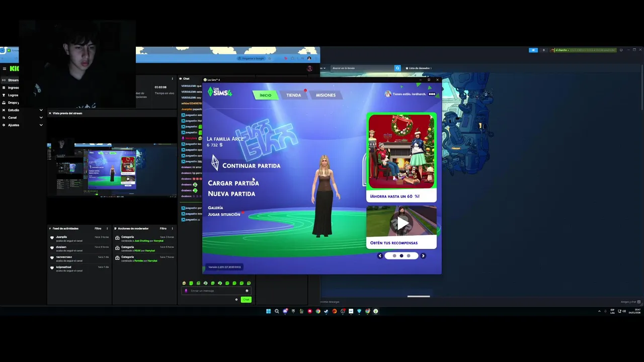Open Filtro in Feed de actividades
Image resolution: width=644 pixels, height=362 pixels.
point(98,229)
